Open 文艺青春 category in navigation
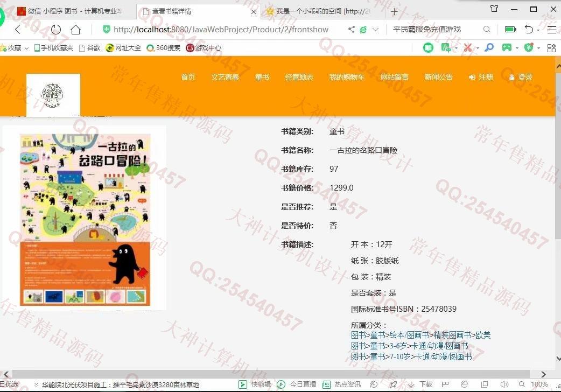The height and width of the screenshot is (392, 561). coord(225,77)
